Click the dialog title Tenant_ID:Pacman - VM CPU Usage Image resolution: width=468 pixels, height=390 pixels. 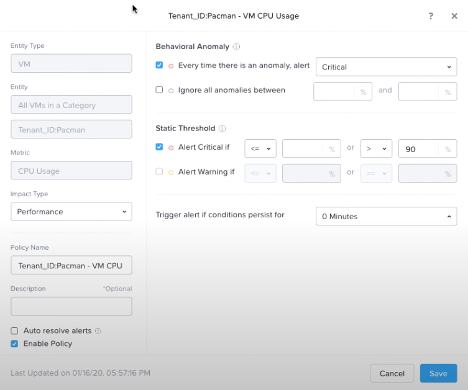(x=233, y=16)
